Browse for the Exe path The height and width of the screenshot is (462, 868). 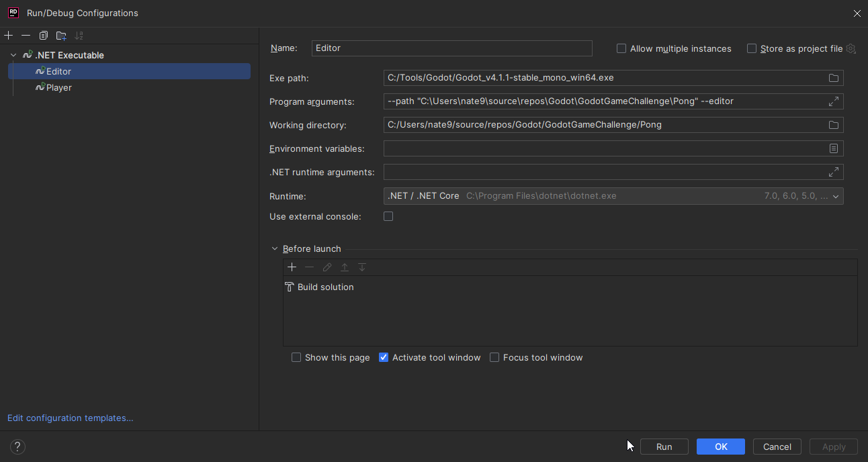pos(833,78)
